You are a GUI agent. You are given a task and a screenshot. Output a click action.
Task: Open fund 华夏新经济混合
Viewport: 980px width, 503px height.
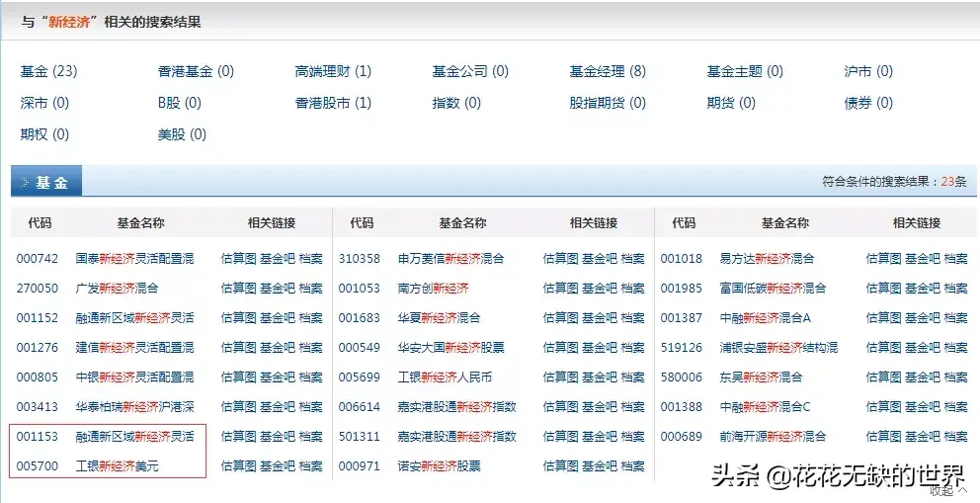point(439,317)
